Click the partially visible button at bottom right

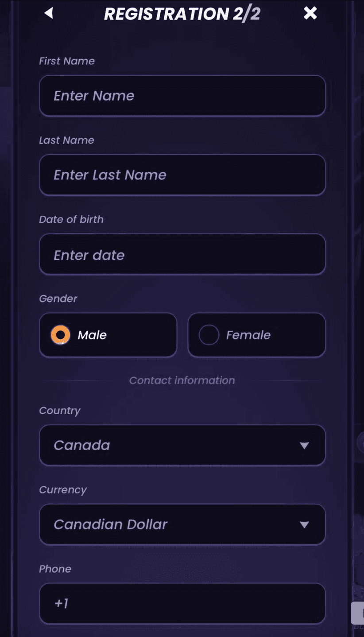pos(360,613)
